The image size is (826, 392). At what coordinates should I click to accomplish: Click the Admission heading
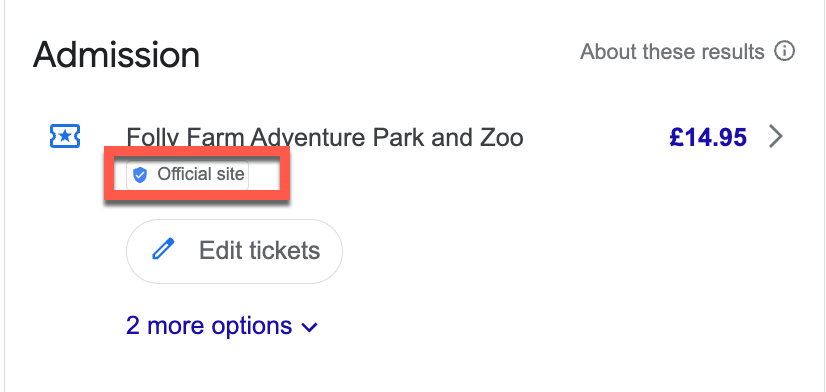[116, 55]
